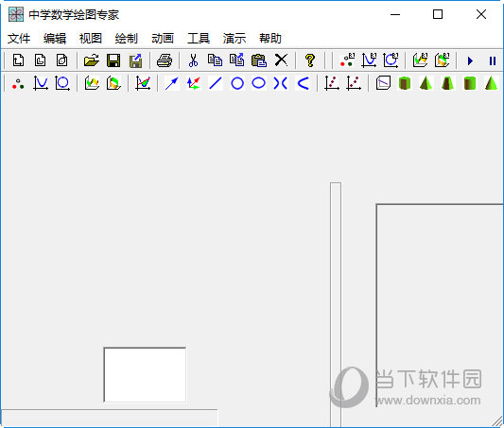This screenshot has width=504, height=428.
Task: Click the narrow vertical bar in workspace
Action: tap(336, 305)
